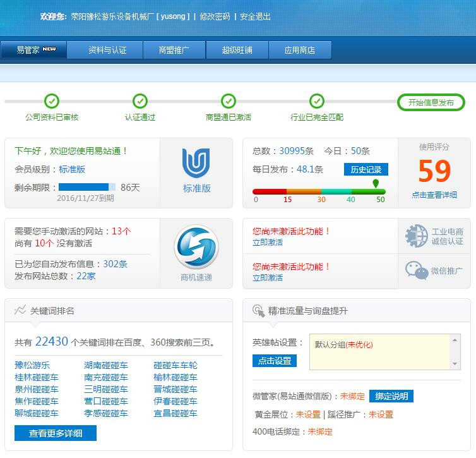
Task: Click the 行业已完全匹配 green checkmark icon
Action: [317, 101]
